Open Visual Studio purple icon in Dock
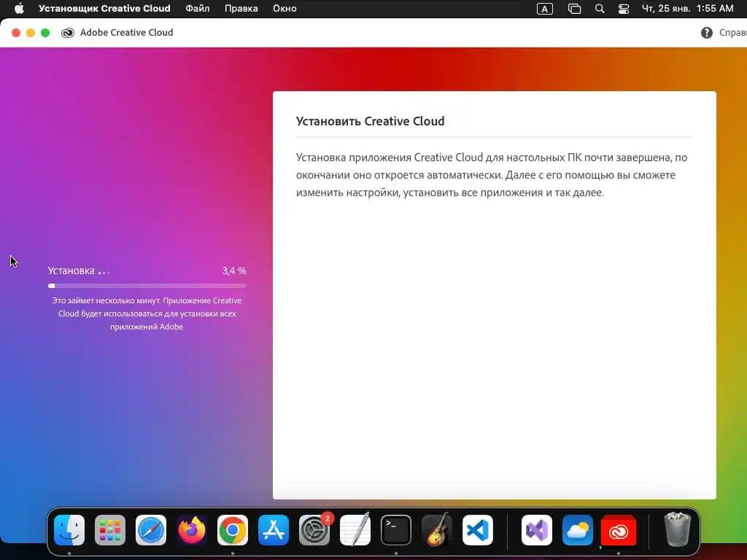This screenshot has width=747, height=560. pyautogui.click(x=537, y=530)
